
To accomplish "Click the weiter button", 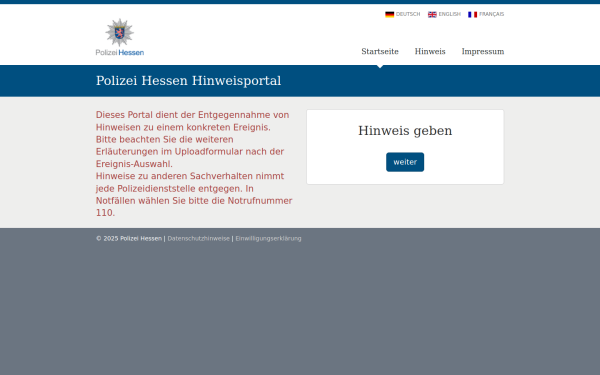I will tap(405, 162).
